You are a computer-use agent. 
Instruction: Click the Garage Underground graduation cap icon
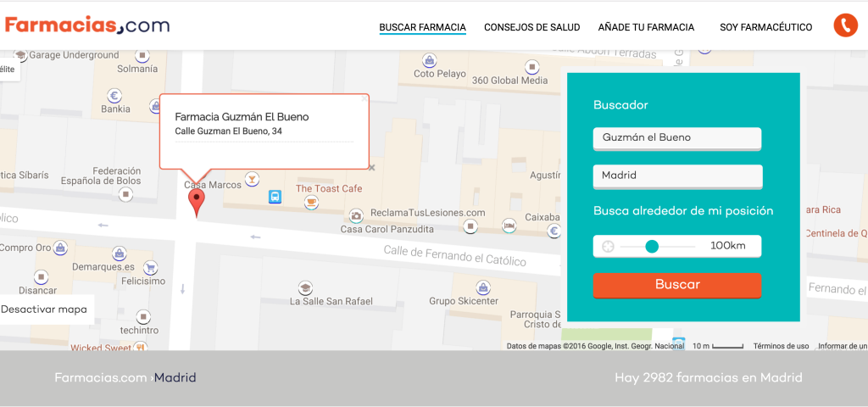coord(21,55)
